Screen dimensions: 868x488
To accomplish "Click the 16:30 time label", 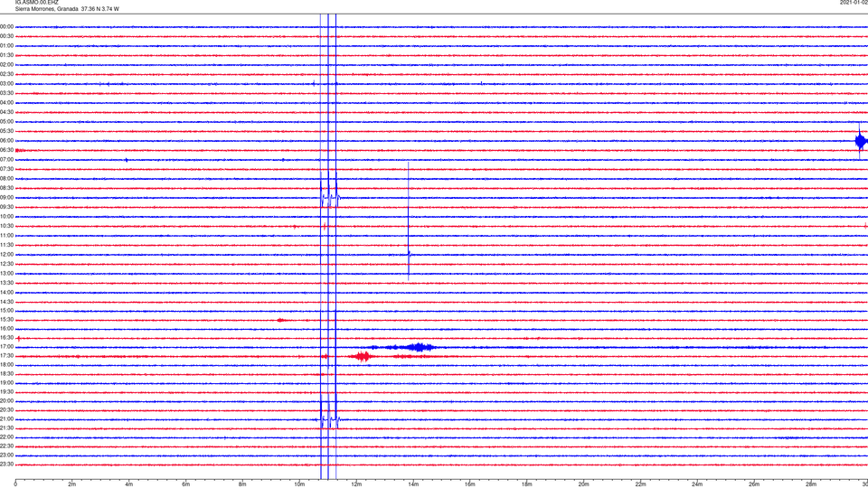I will tap(6, 337).
